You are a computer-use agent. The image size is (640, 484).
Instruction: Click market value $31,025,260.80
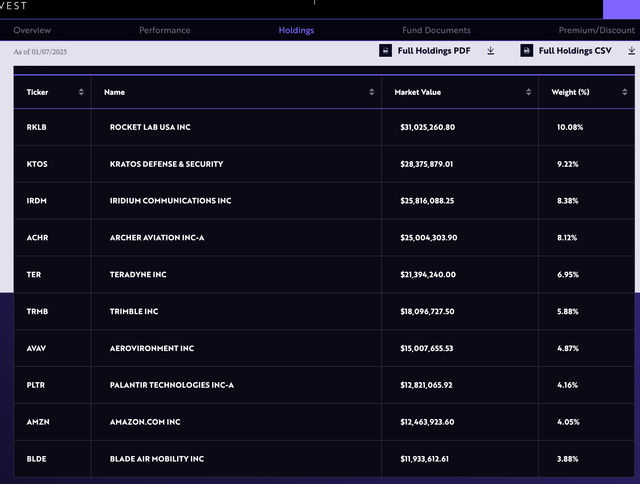[x=427, y=127]
